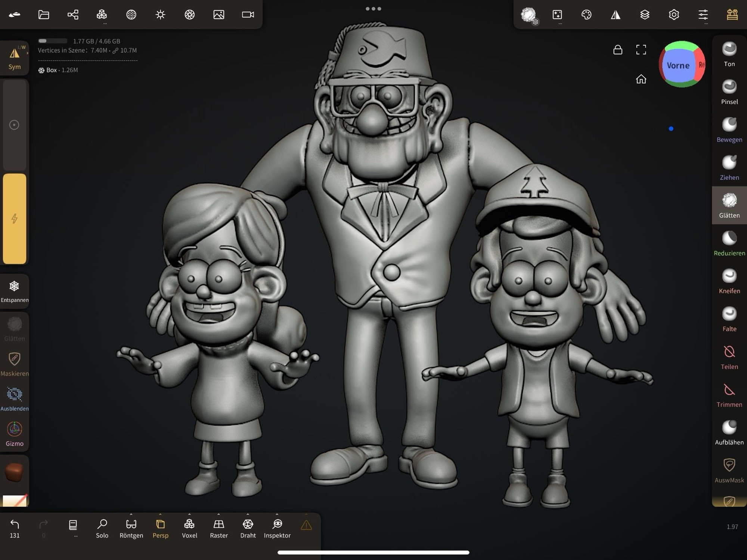Click Vorne face of view cube
747x560 pixels.
[678, 66]
